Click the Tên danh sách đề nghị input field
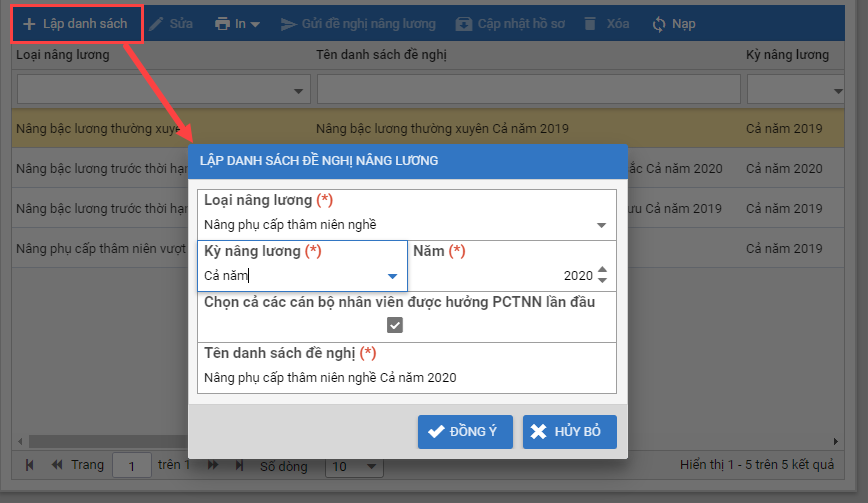Viewport: 868px width, 503px height. coord(406,377)
